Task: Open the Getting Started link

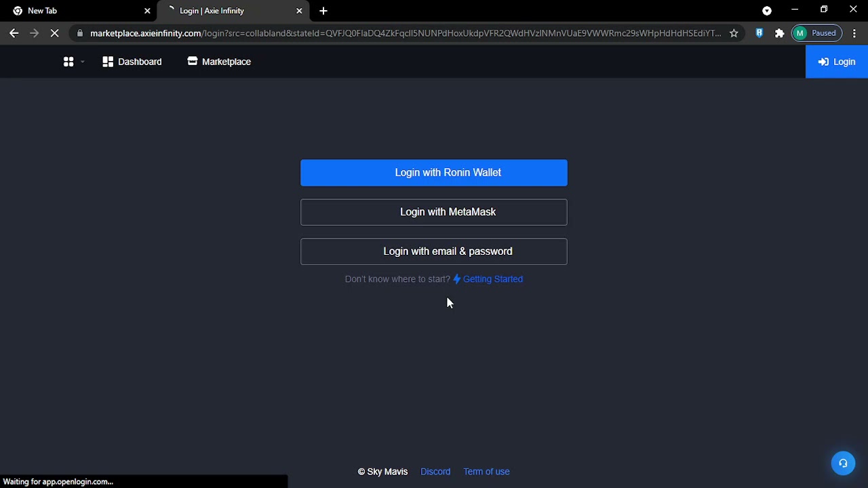Action: pos(492,279)
